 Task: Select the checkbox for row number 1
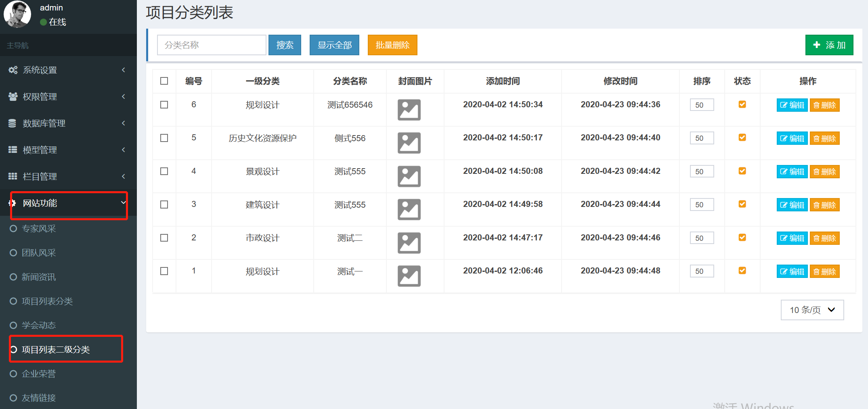164,271
